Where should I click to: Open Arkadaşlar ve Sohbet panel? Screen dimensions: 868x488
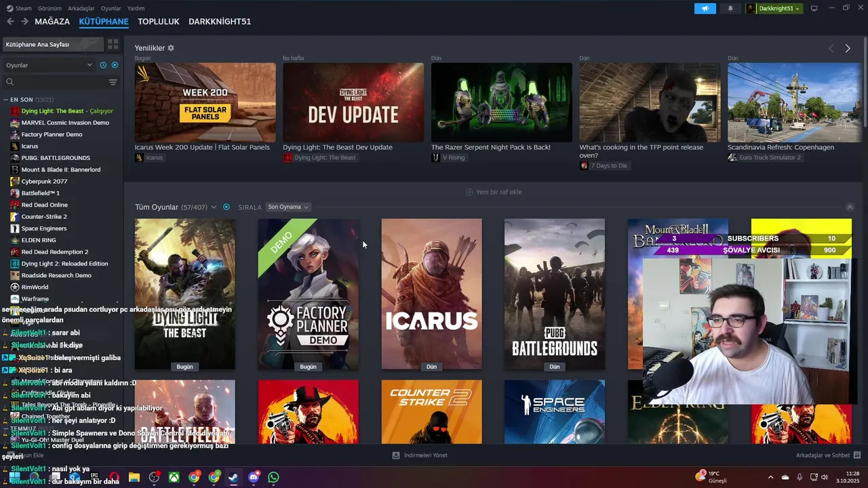point(828,455)
